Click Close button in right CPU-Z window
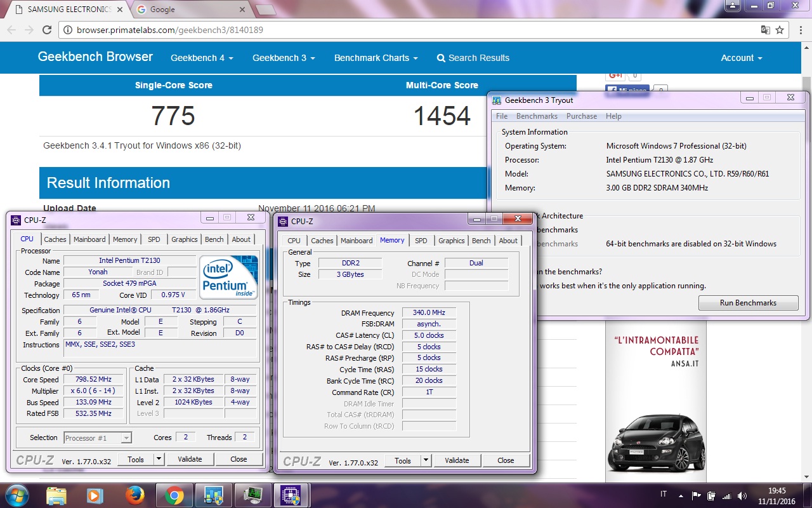 [506, 460]
